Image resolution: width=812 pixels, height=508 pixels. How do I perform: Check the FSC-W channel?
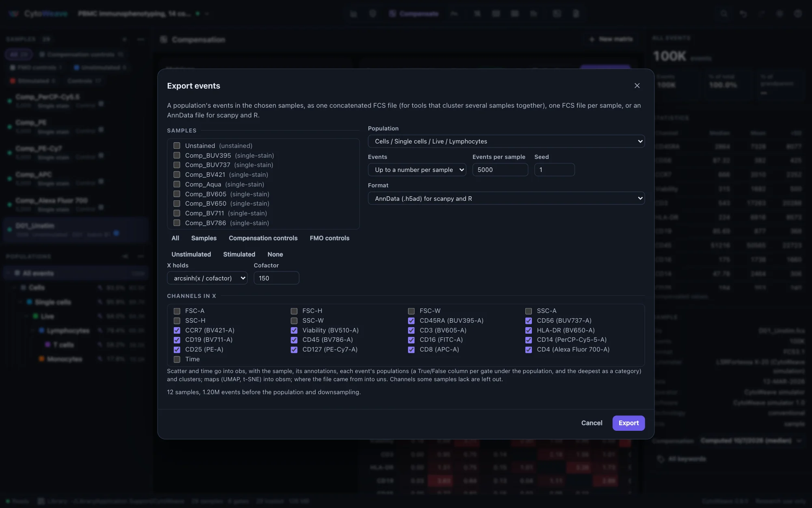coord(411,311)
